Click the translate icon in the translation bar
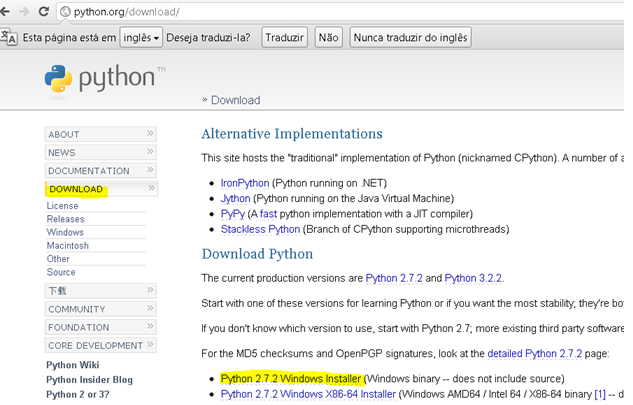Image resolution: width=633 pixels, height=405 pixels. click(x=9, y=37)
